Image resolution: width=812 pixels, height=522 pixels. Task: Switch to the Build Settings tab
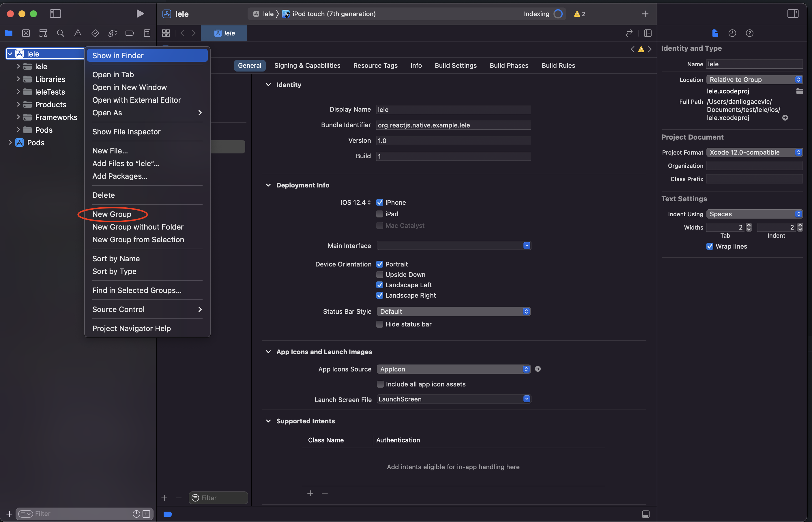(x=455, y=65)
